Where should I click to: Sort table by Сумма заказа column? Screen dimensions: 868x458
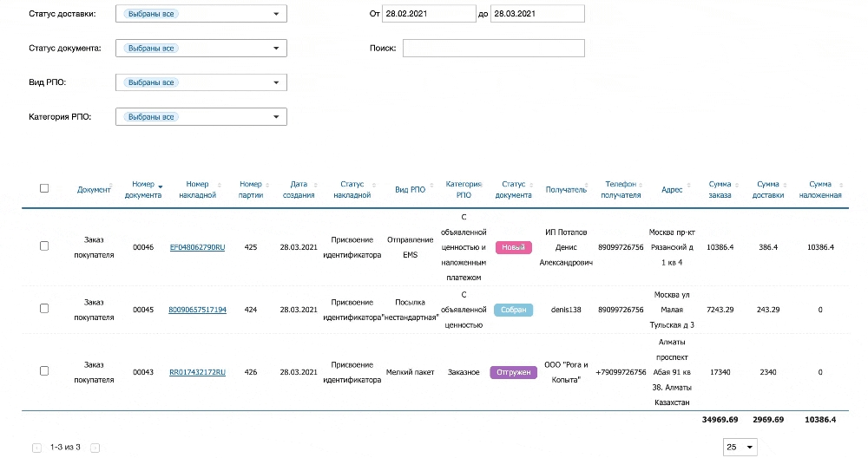point(720,190)
